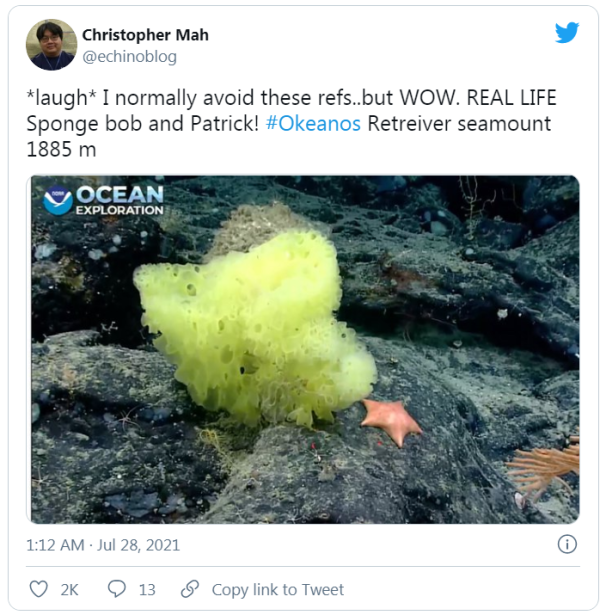Screen dimensions: 600x615
Task: Open Christopher Mah's profile avatar
Action: point(52,45)
